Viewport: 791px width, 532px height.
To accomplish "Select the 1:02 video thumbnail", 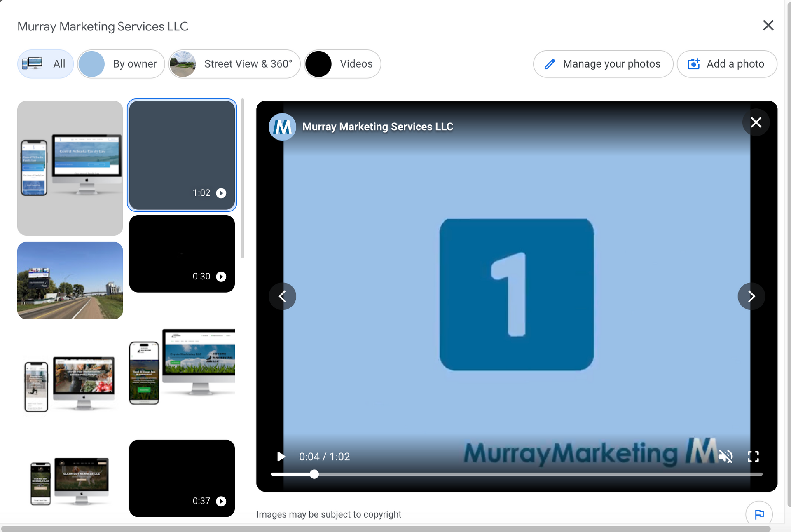I will 182,155.
